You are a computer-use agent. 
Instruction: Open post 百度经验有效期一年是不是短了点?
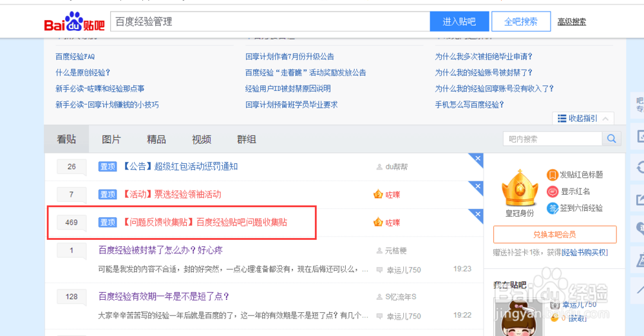pos(164,296)
